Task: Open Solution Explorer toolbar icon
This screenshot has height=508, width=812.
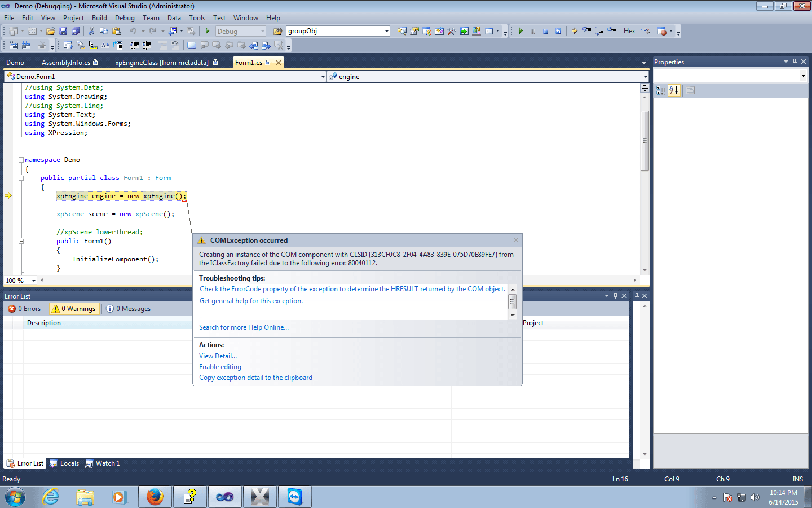Action: (402, 31)
